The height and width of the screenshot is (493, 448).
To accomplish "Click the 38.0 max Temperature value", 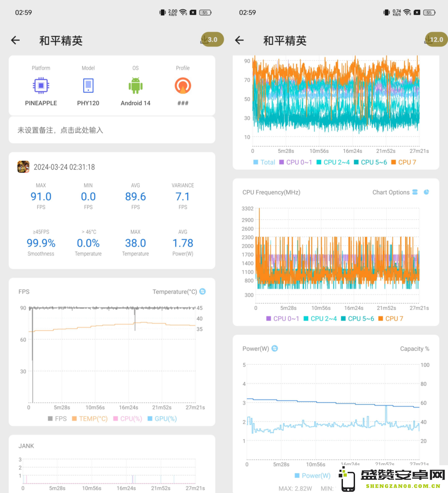I will click(x=135, y=243).
